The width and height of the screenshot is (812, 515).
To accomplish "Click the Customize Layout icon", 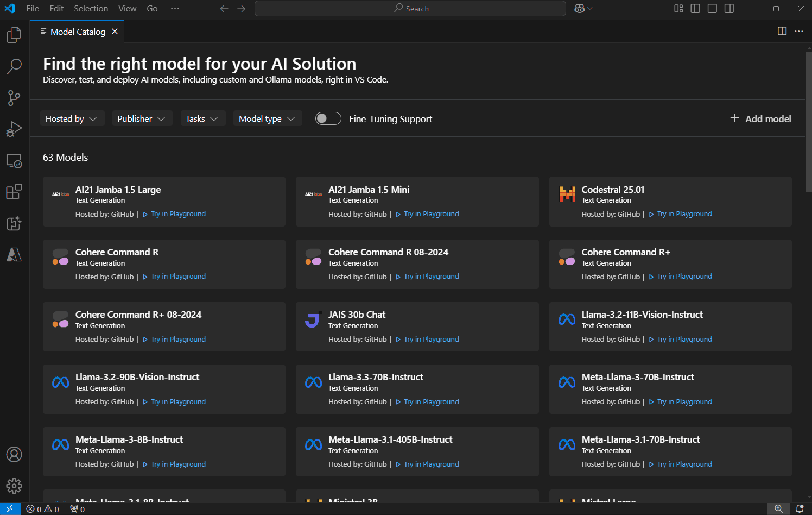I will (678, 9).
